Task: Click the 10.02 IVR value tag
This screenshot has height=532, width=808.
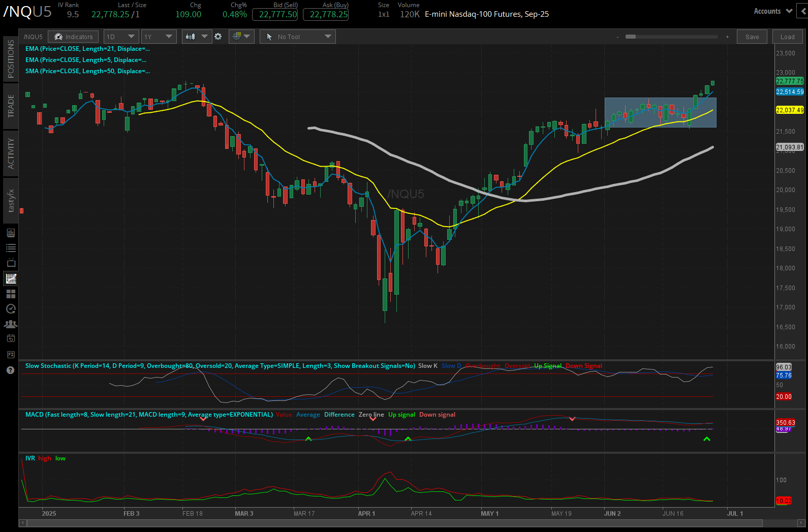Action: tap(784, 501)
